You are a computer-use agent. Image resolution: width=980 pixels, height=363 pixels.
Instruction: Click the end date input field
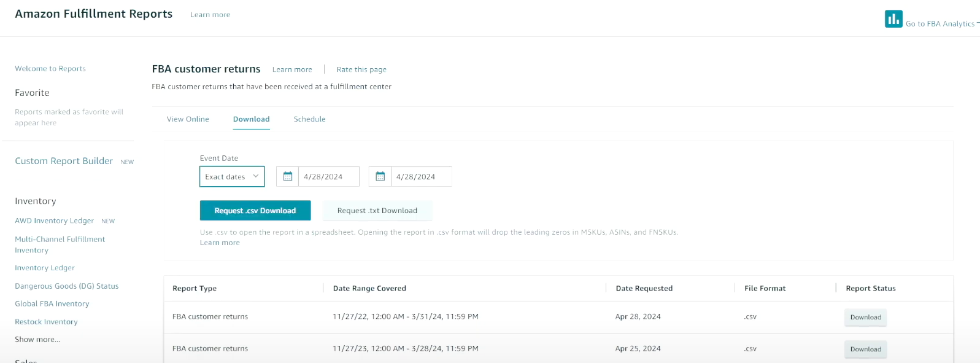click(x=421, y=177)
